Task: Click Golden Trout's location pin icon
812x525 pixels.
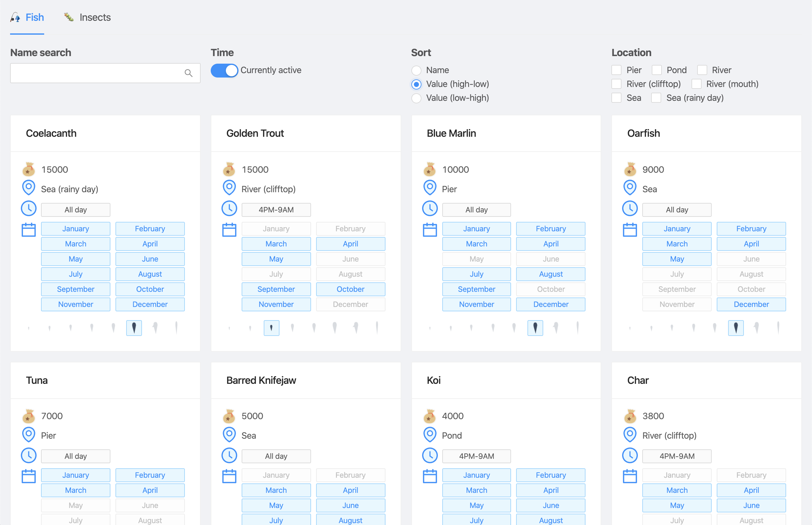Action: tap(229, 188)
